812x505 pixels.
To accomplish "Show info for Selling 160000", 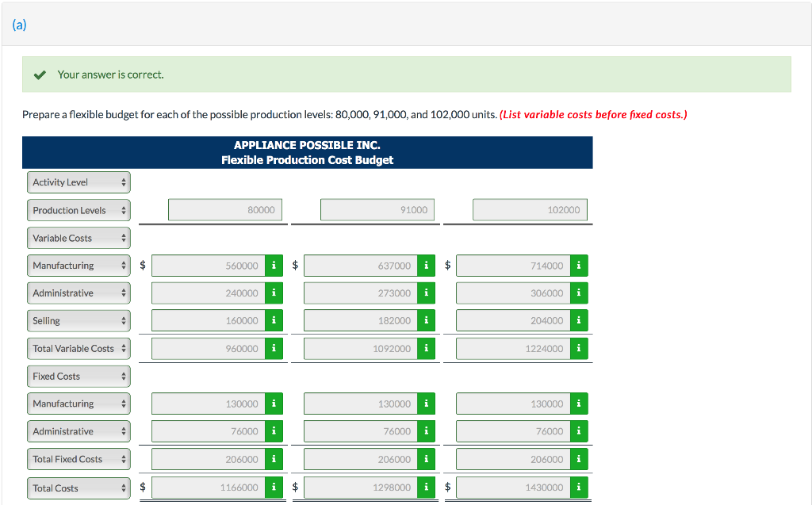I will pos(274,320).
